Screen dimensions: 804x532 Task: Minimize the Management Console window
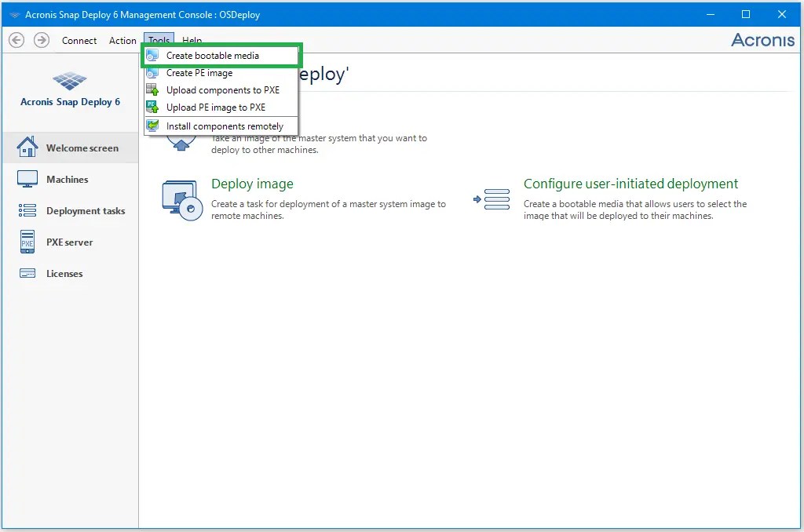710,14
